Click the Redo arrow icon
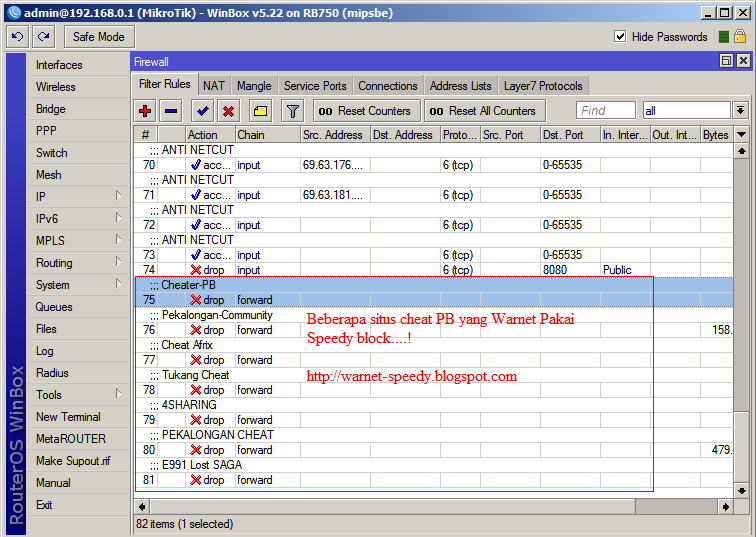 click(44, 37)
